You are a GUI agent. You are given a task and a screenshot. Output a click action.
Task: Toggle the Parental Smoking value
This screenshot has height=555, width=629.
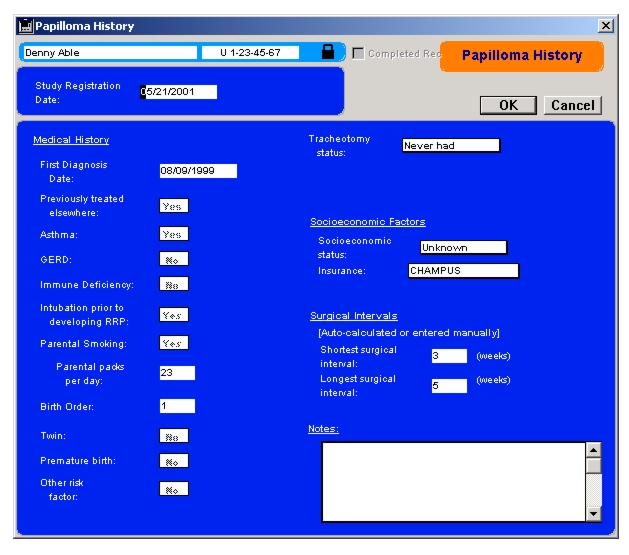tap(173, 342)
